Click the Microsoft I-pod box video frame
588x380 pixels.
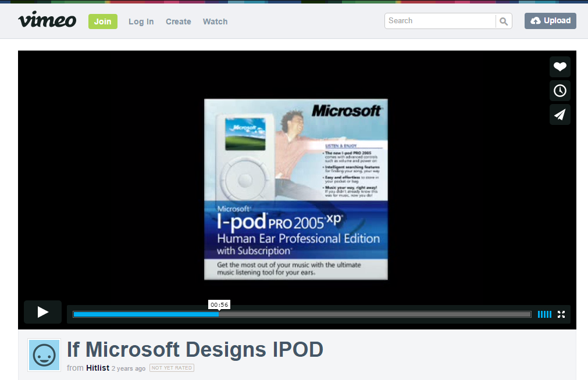[296, 189]
